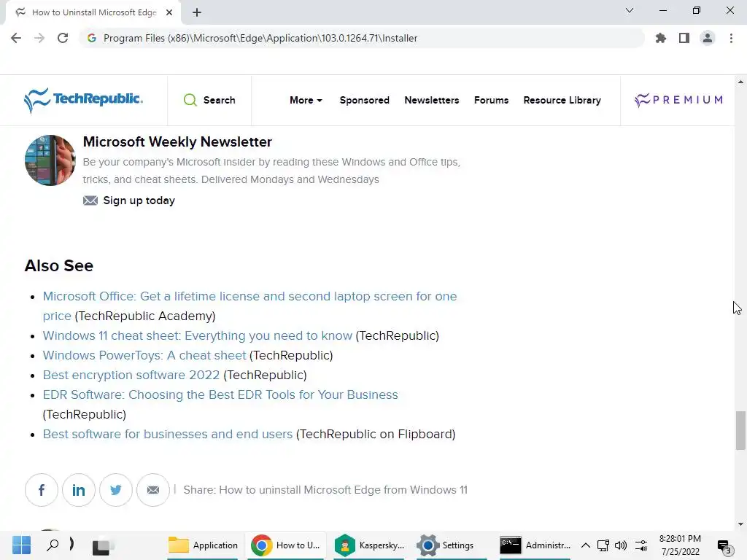Switch to Chrome How to U... taskbar item
This screenshot has height=560, width=747.
pos(286,545)
